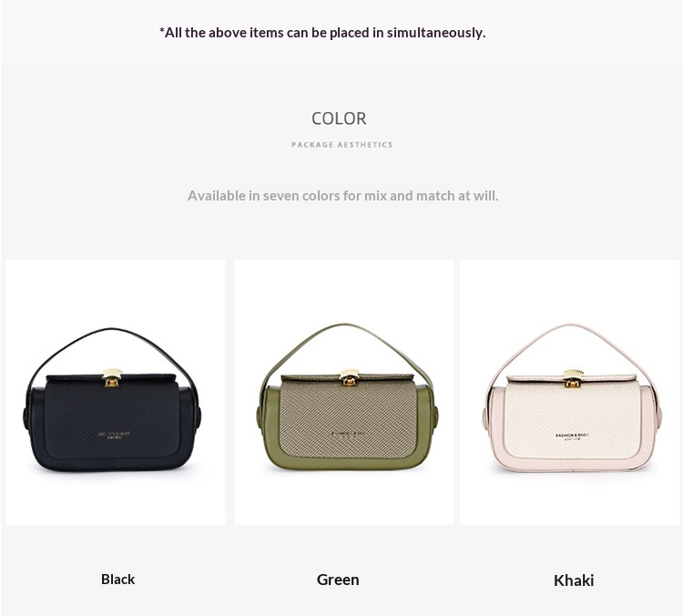Click the gold clasp on the khaki bag
The image size is (683, 616).
pyautogui.click(x=573, y=378)
